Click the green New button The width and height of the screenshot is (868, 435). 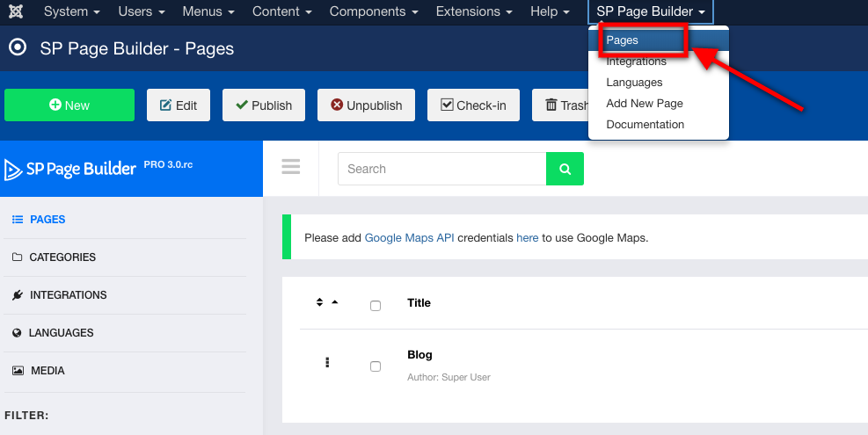click(69, 105)
